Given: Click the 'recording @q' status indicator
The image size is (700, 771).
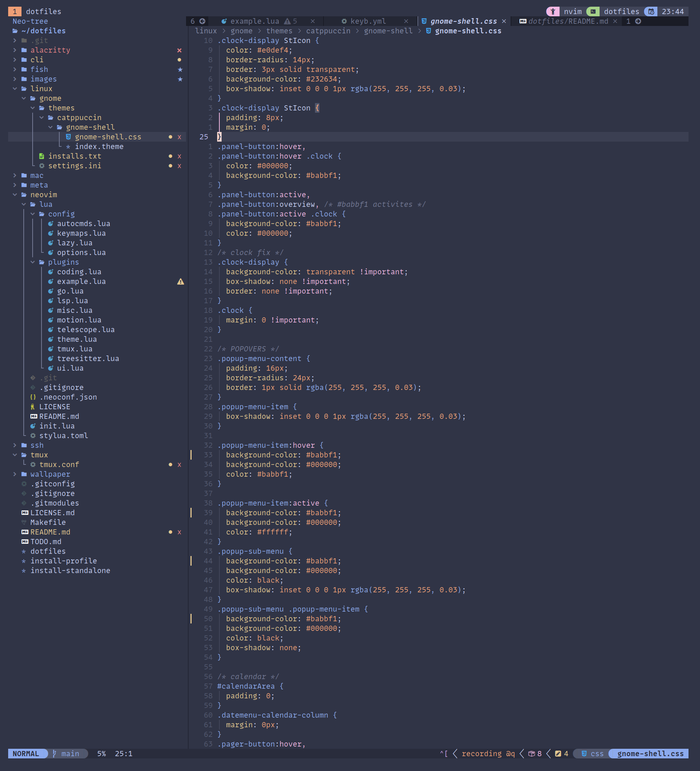Looking at the screenshot, I should point(488,754).
